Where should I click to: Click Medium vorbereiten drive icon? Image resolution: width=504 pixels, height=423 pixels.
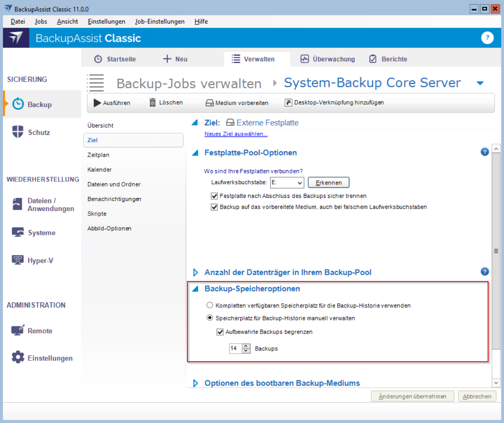click(x=210, y=103)
